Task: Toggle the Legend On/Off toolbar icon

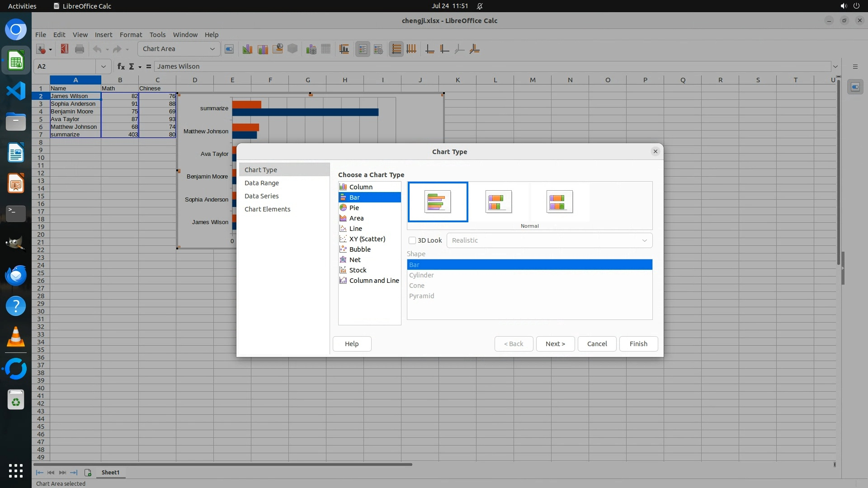Action: pos(363,49)
